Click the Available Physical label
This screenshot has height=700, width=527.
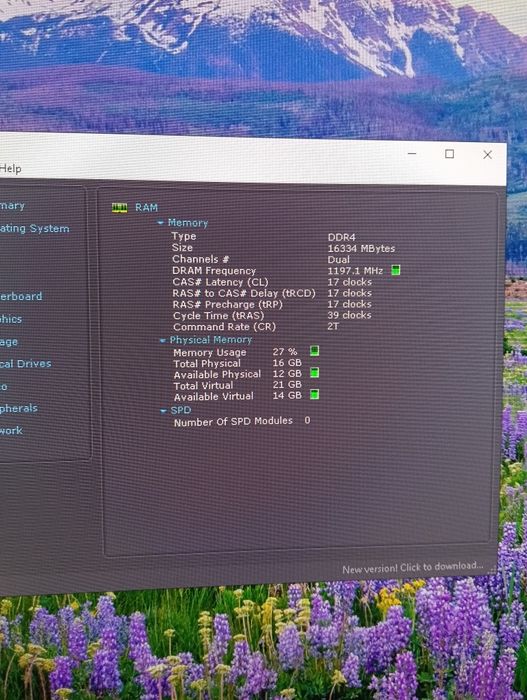point(217,375)
